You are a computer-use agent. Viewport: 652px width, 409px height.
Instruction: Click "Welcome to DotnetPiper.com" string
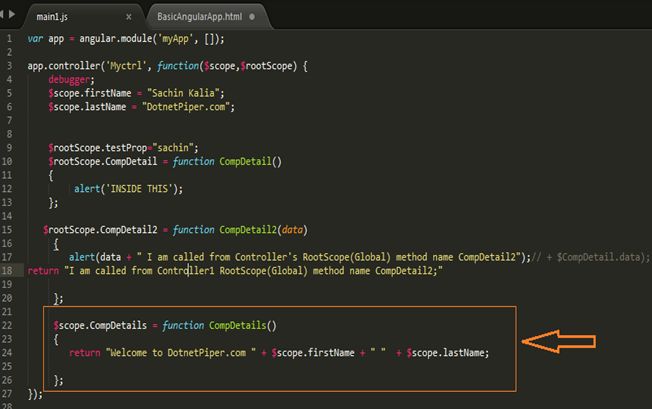coord(180,353)
